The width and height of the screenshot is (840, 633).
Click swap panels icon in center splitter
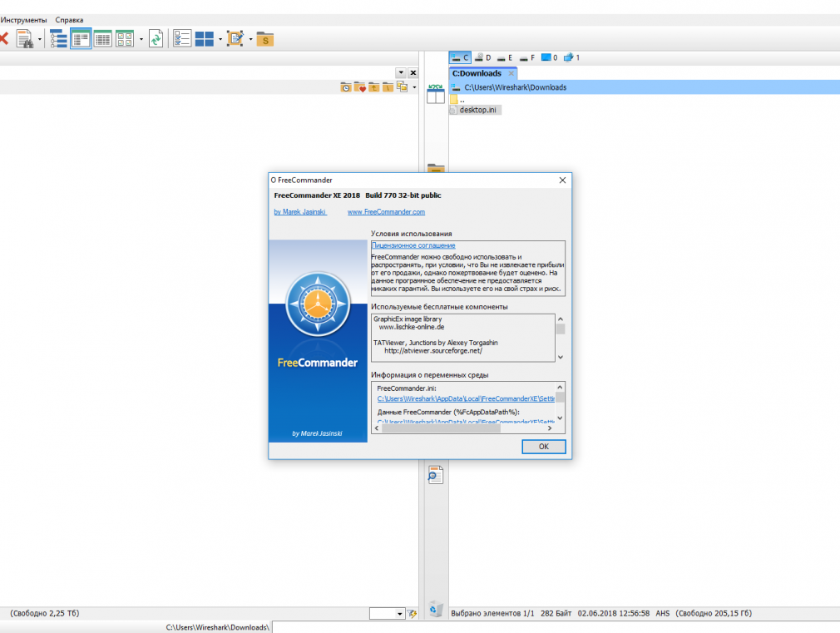pos(436,94)
